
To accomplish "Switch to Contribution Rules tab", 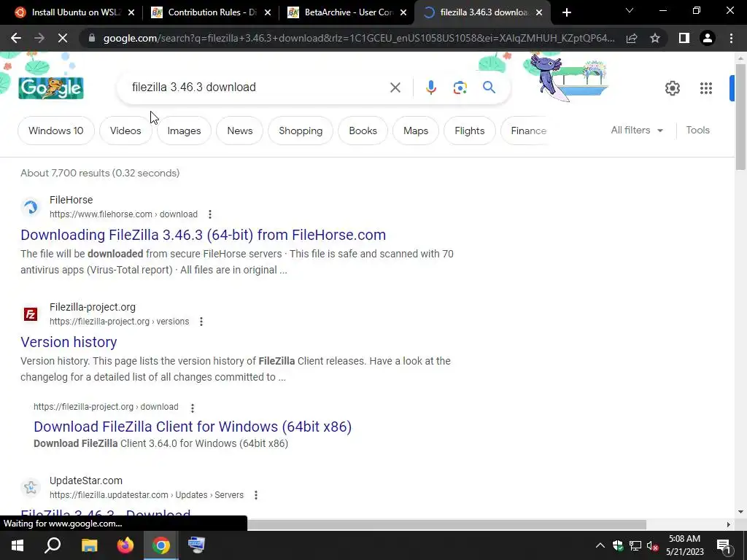I will (x=211, y=12).
